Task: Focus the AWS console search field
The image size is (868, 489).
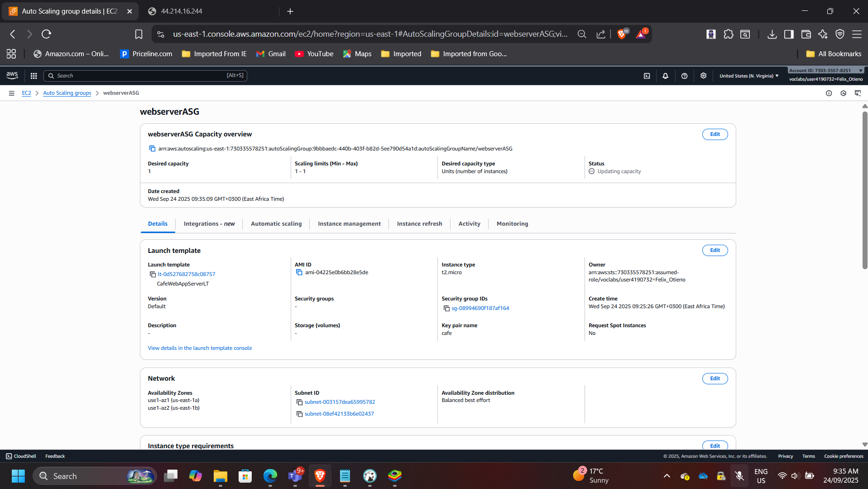Action: pos(145,76)
